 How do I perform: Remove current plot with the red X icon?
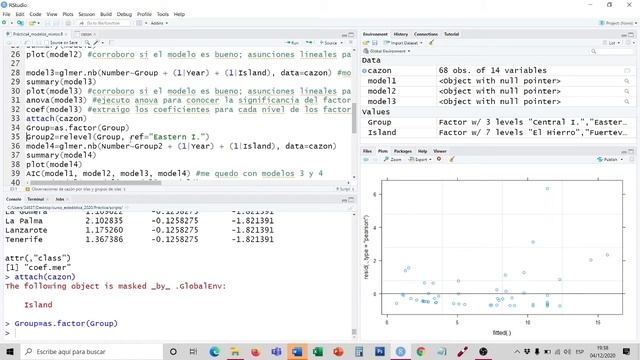coord(439,159)
